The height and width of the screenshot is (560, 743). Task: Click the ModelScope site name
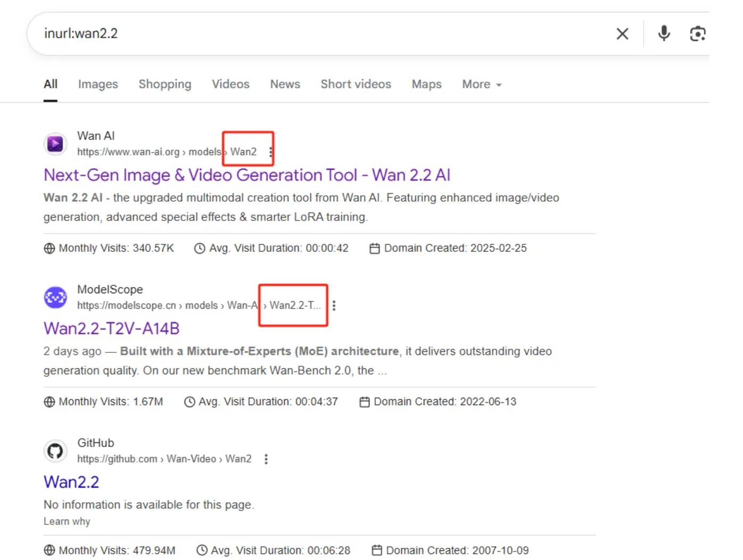110,290
